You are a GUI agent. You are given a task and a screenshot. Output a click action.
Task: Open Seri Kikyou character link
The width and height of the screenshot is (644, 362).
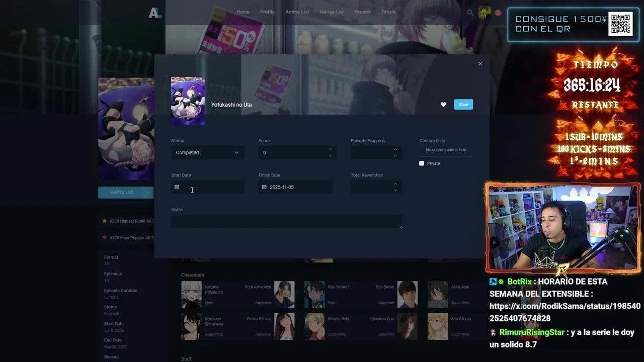pos(461,319)
